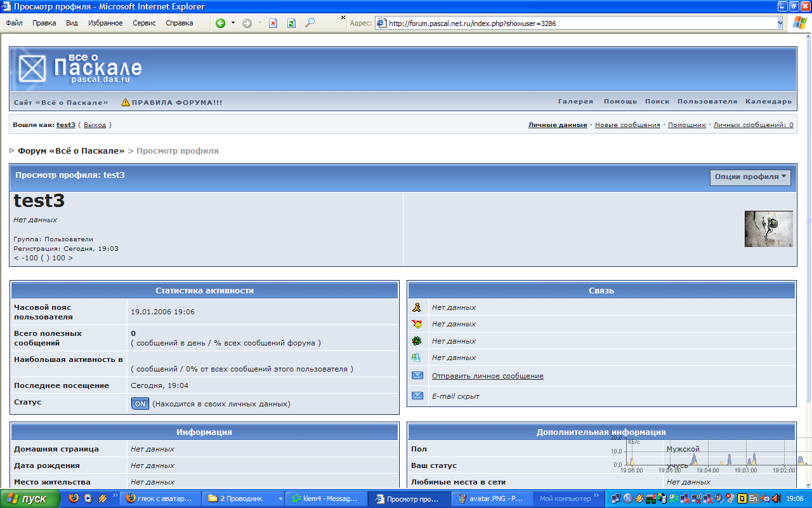Click the forum logo envelope image

[32, 69]
